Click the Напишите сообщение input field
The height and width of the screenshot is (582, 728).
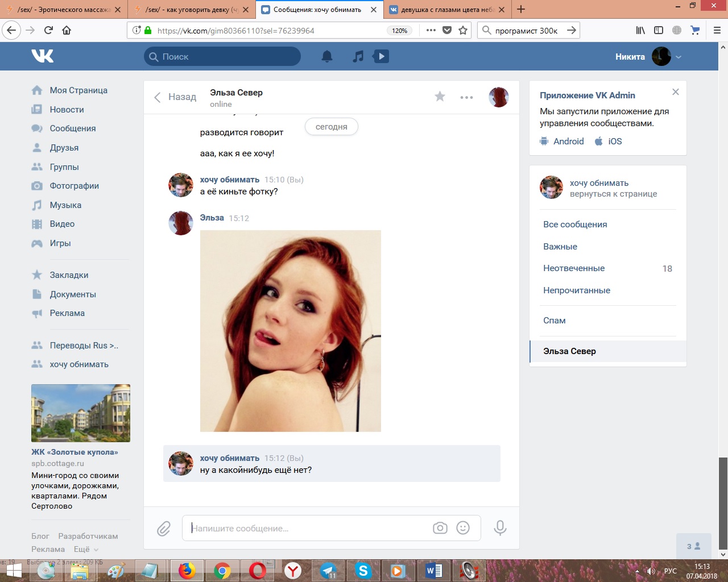coord(307,529)
